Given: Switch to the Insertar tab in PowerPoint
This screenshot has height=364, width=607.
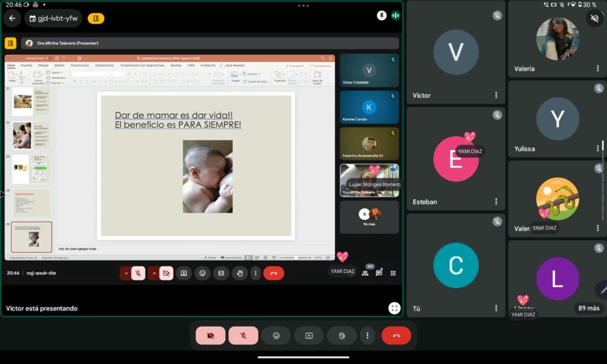Looking at the screenshot, I should (26, 65).
